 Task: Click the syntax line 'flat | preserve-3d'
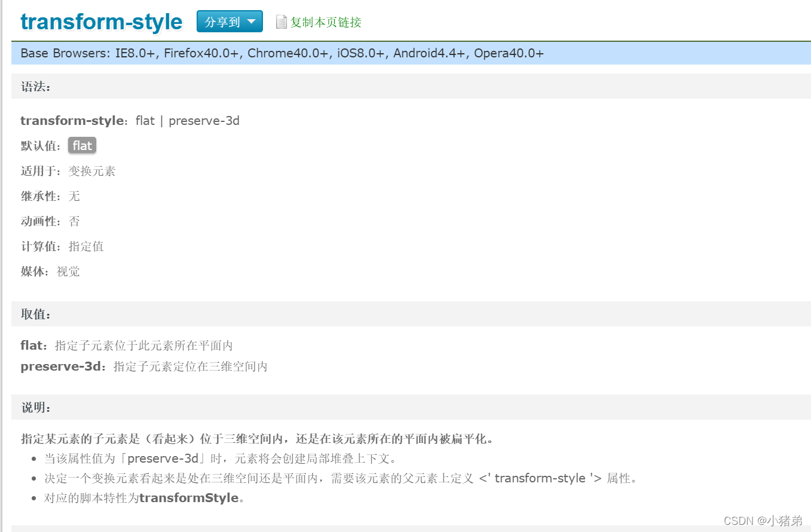[188, 121]
